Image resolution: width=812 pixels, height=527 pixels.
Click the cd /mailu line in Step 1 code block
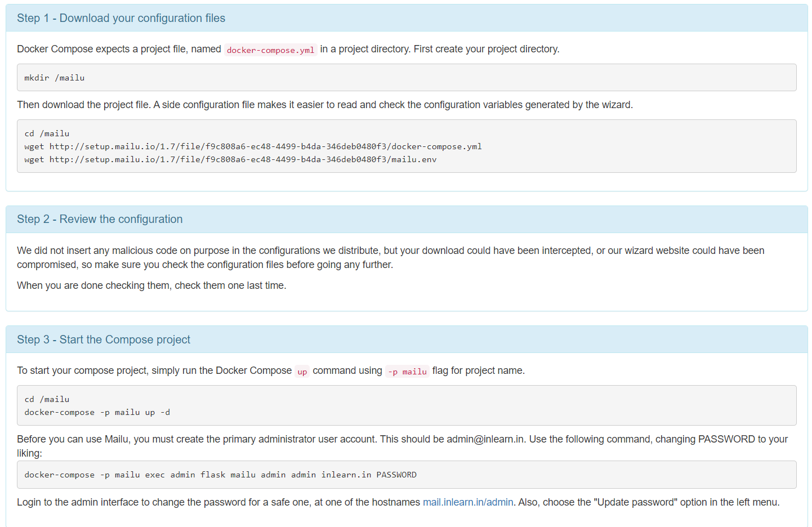pos(47,133)
